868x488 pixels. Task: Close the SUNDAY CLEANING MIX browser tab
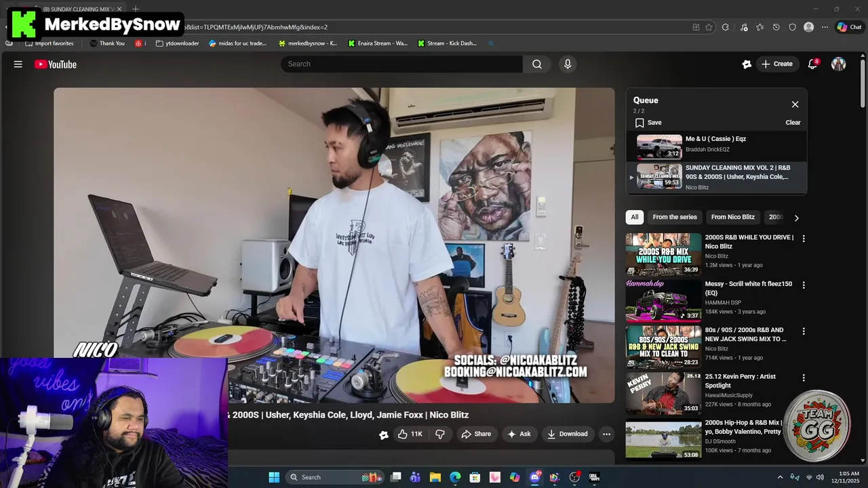[x=119, y=9]
